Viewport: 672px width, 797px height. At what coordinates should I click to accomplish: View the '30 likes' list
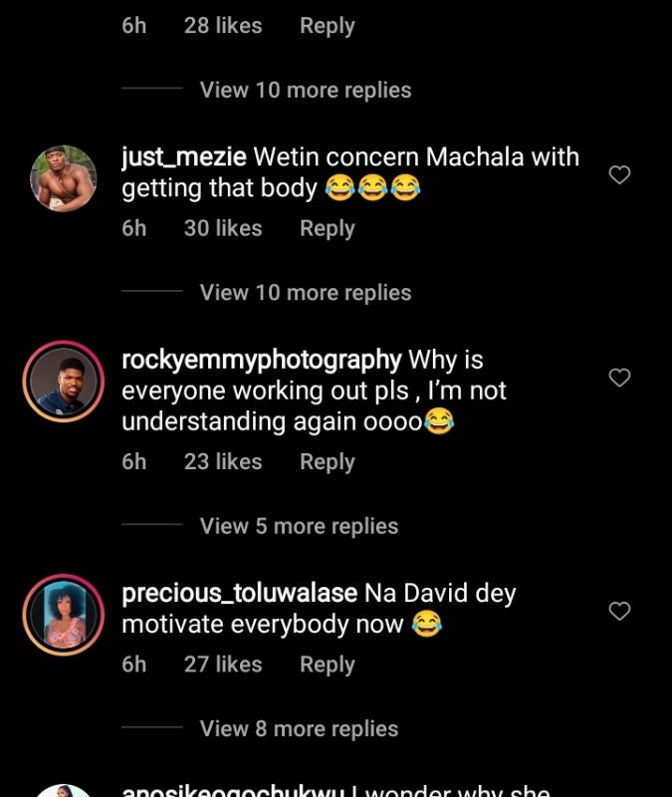(x=223, y=229)
